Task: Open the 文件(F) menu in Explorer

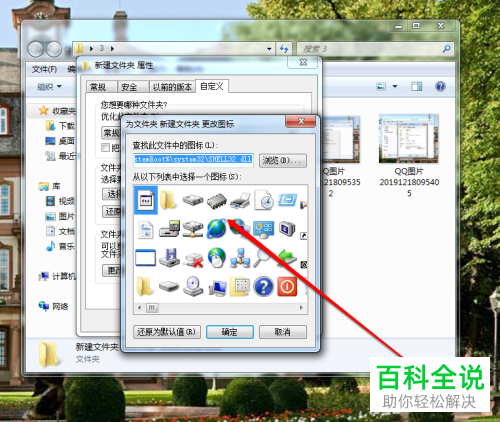Action: [x=44, y=69]
